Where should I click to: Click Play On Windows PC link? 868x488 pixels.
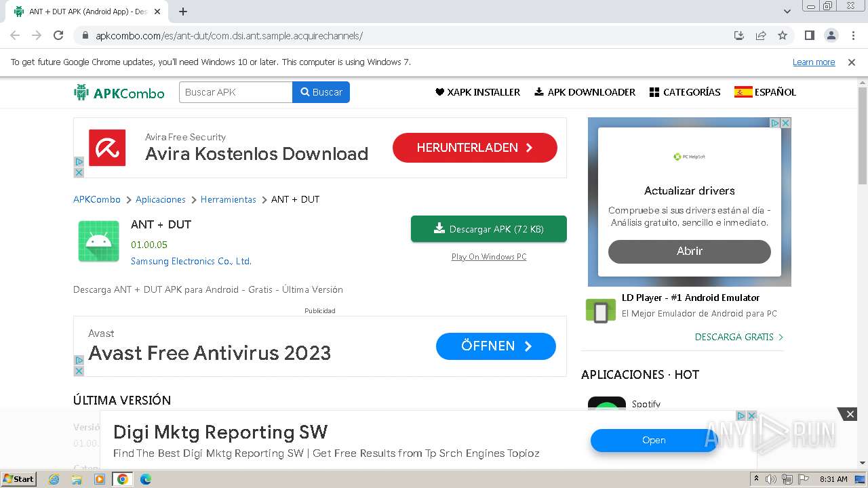click(489, 257)
